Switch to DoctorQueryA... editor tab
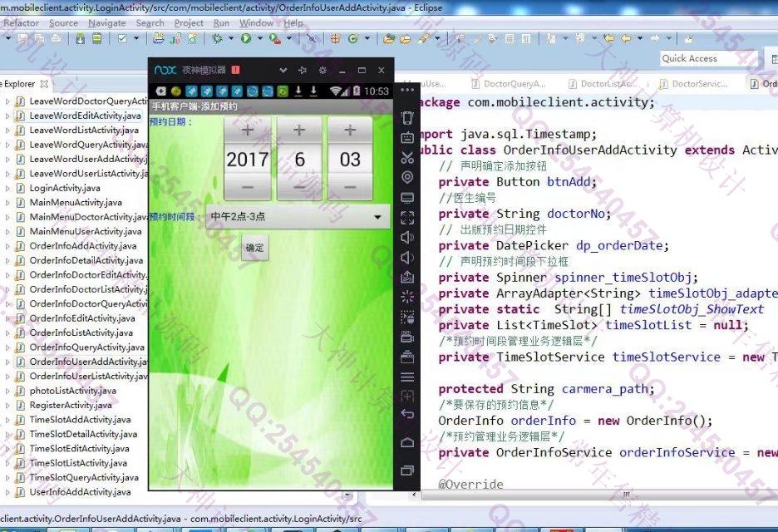The image size is (778, 532). [508, 84]
